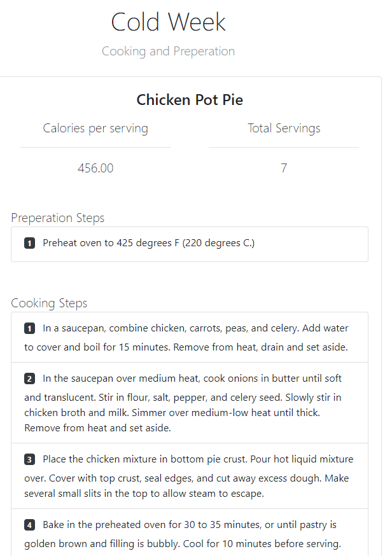The width and height of the screenshot is (392, 556).
Task: Click the Total Servings column header
Action: [284, 129]
